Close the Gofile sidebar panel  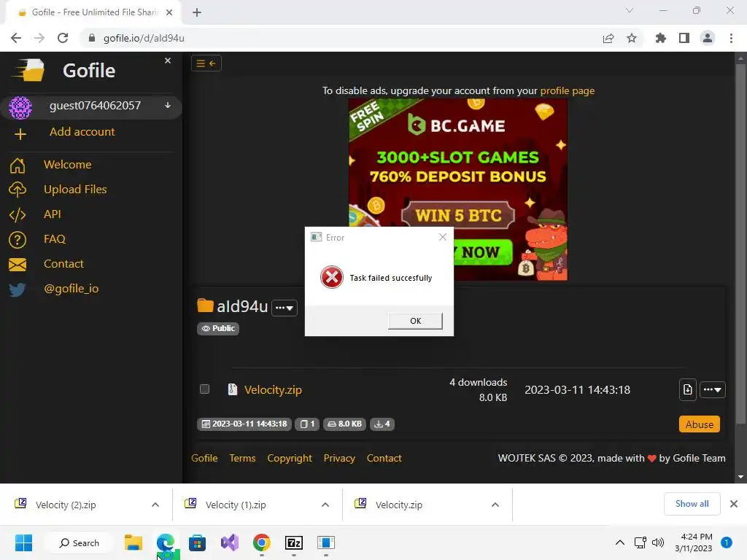[168, 61]
